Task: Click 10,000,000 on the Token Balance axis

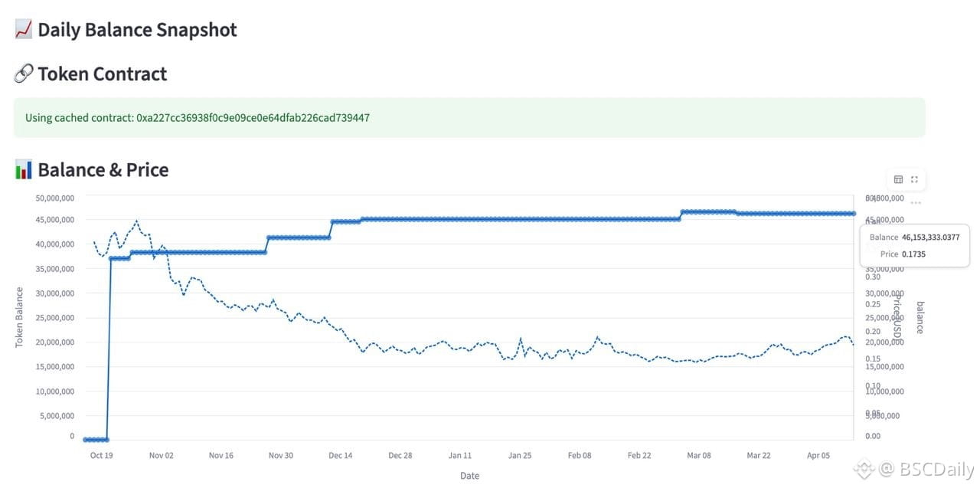Action: 55,391
